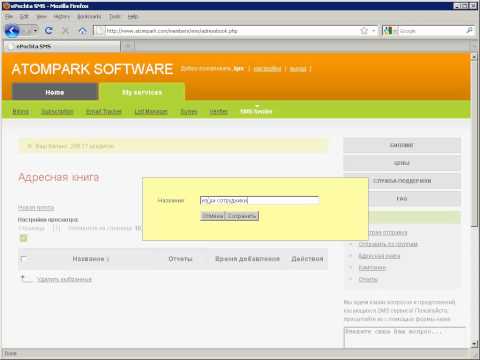Open the Служба поддержки sidebar button

[402, 181]
